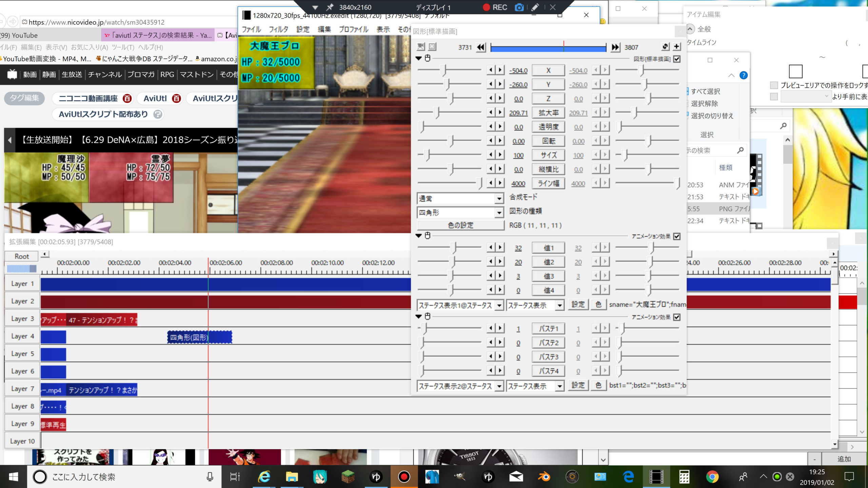Open recorder bar dropdown triangle

[x=315, y=7]
